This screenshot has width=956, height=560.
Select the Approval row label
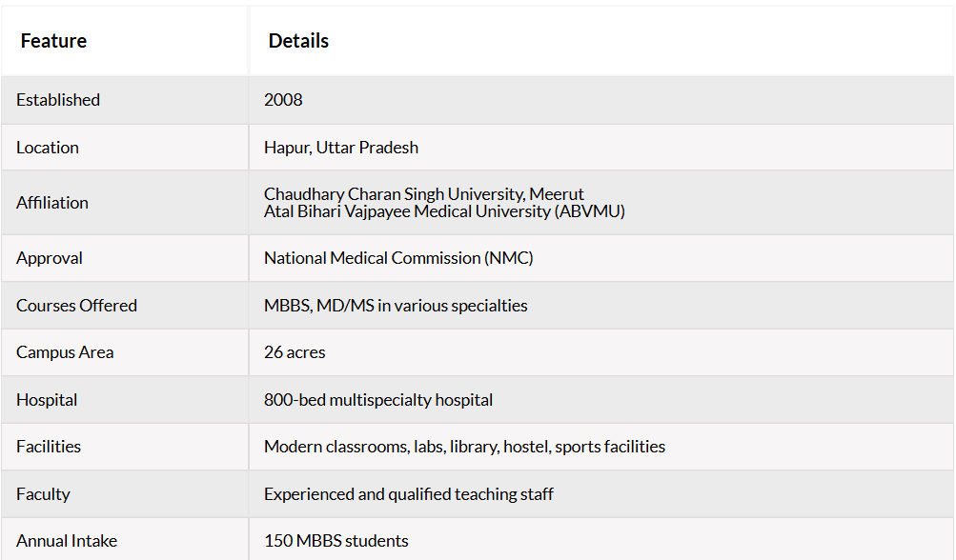(x=50, y=258)
